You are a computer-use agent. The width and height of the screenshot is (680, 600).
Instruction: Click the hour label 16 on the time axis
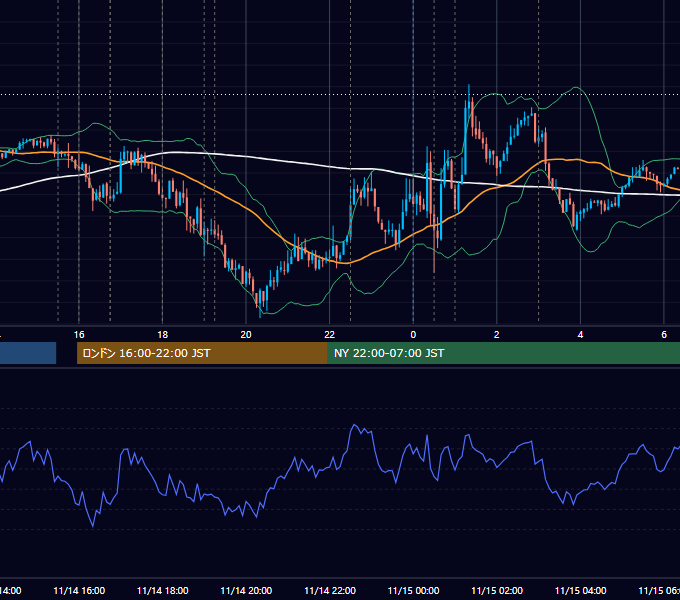[79, 335]
